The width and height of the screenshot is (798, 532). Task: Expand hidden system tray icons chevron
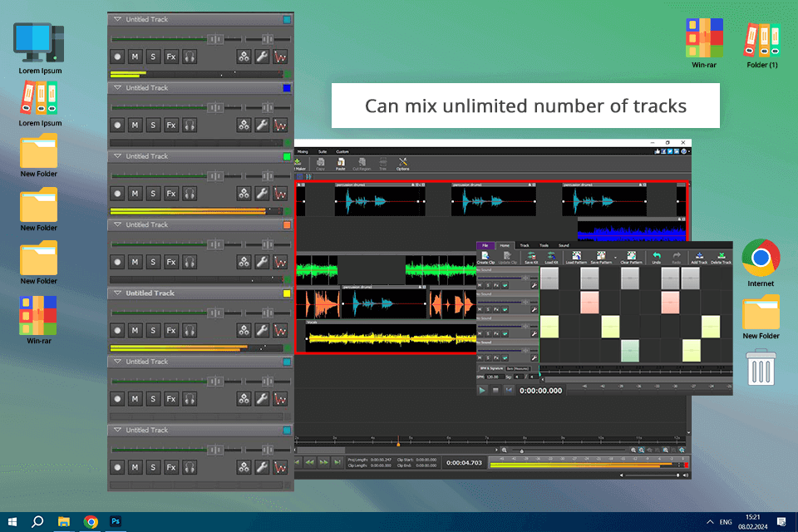[x=710, y=522]
